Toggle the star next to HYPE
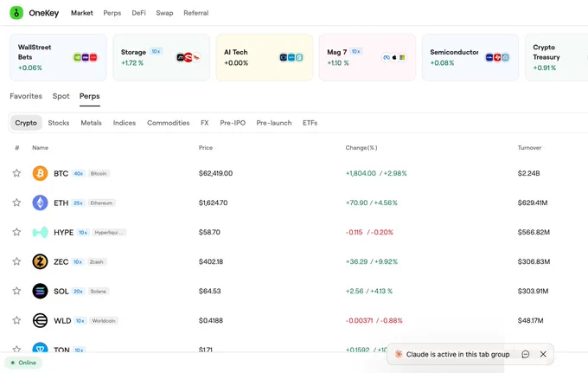The width and height of the screenshot is (588, 373). [16, 232]
